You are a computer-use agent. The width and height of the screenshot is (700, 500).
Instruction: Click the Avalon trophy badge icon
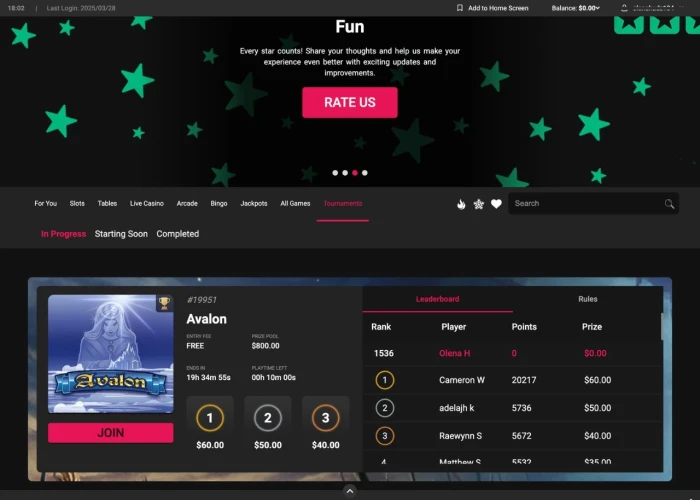coord(164,303)
